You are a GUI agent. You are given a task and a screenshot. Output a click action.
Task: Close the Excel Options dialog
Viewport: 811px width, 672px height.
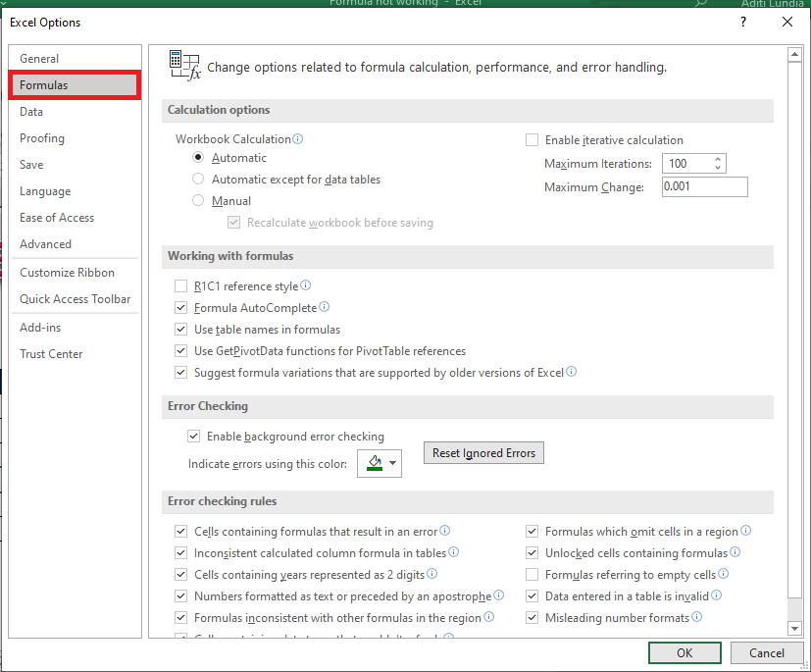787,22
